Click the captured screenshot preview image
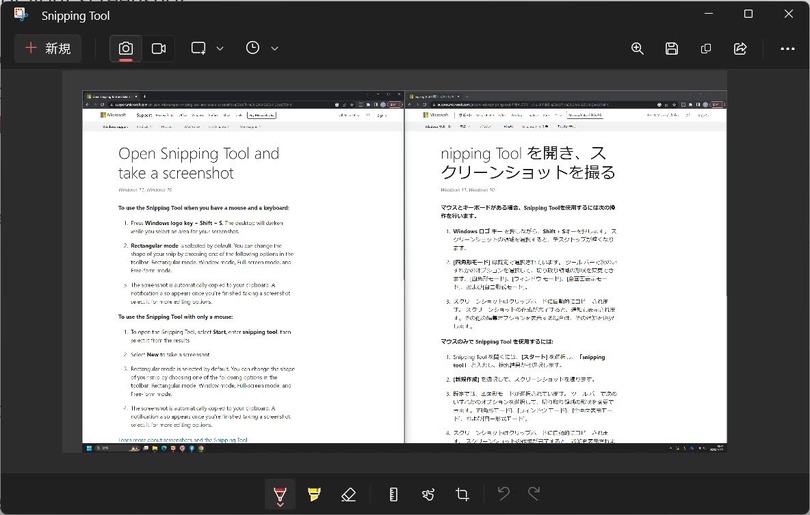Screen dimensions: 810x515 [404, 272]
